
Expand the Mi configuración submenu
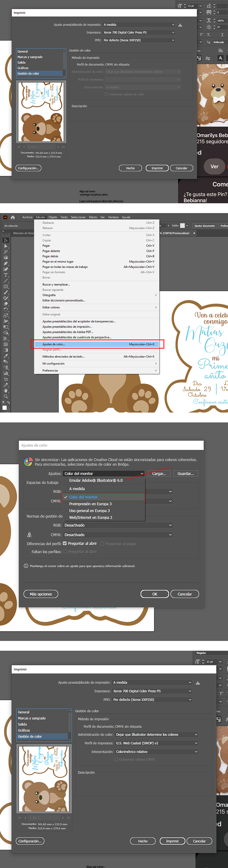pos(156,364)
